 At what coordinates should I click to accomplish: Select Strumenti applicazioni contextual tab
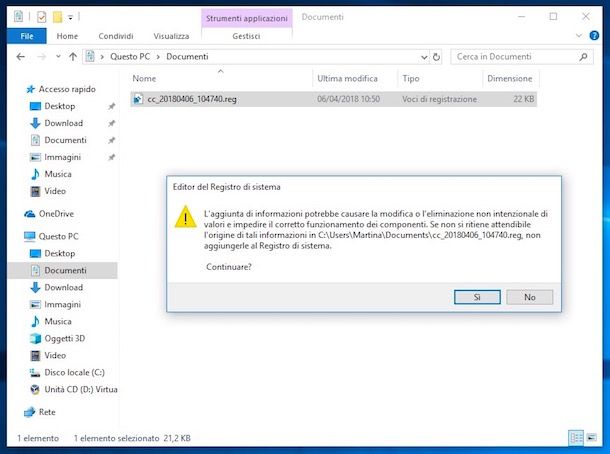point(247,18)
